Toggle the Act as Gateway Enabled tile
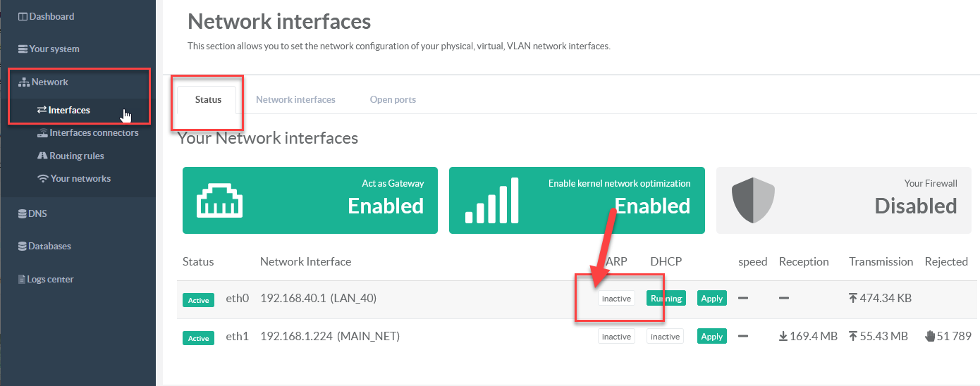The image size is (980, 386). 310,200
